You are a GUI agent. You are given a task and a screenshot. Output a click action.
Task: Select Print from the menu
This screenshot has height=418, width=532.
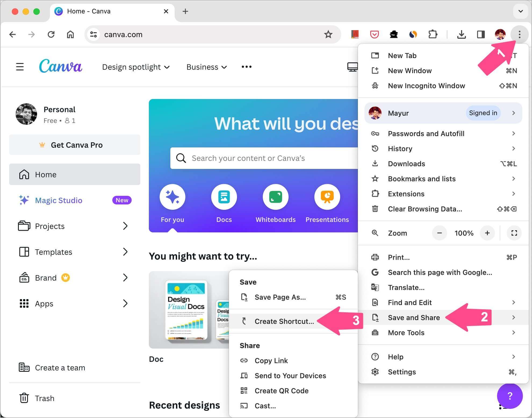pyautogui.click(x=443, y=257)
